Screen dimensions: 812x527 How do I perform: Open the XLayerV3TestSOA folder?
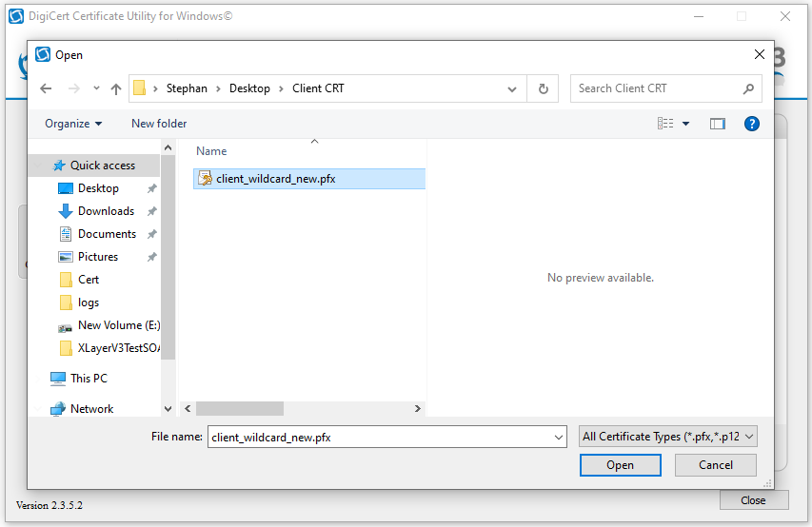pyautogui.click(x=119, y=348)
